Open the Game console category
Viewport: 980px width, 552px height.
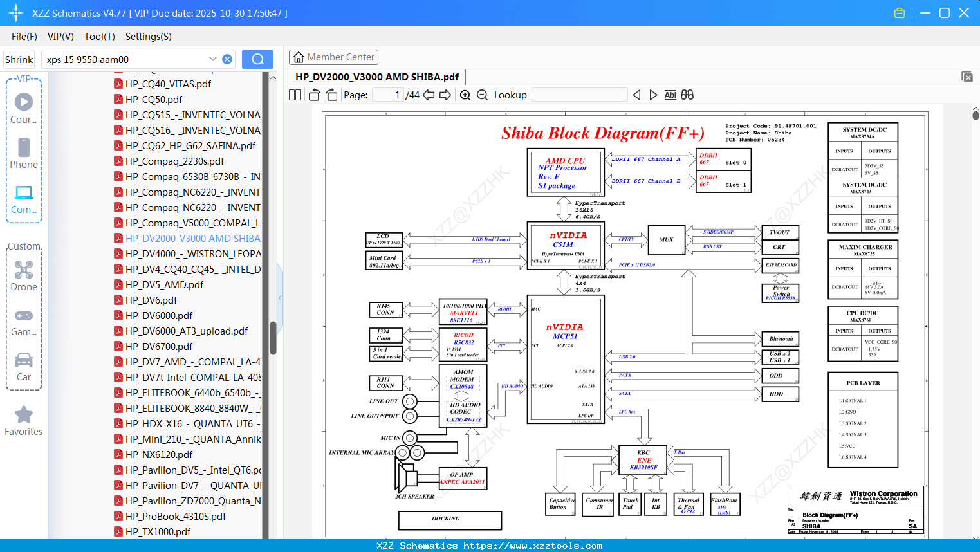(24, 322)
